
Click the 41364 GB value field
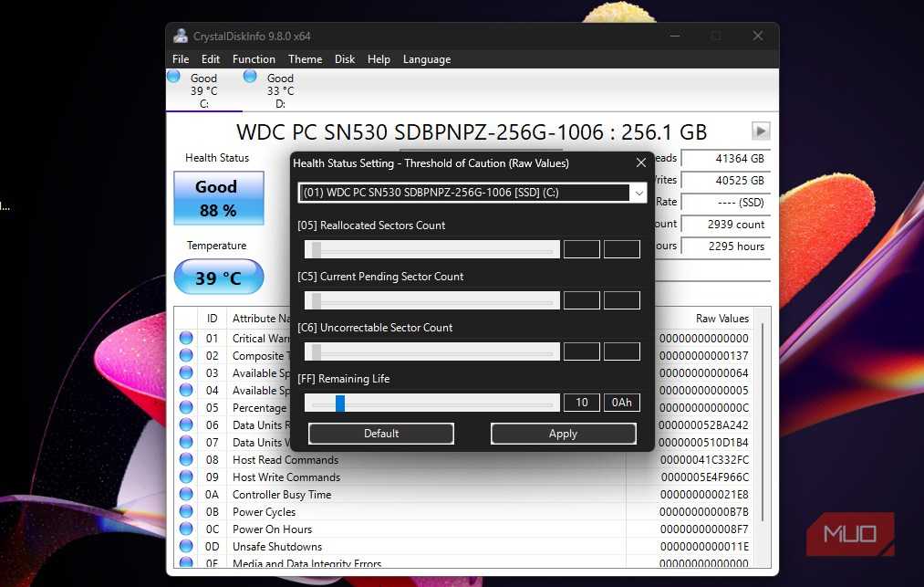[x=726, y=159]
